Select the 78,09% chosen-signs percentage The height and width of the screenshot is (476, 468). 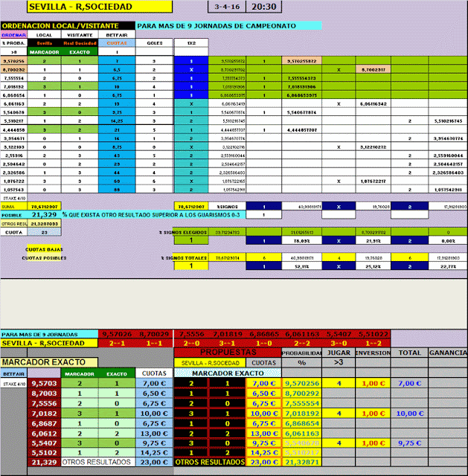point(301,241)
